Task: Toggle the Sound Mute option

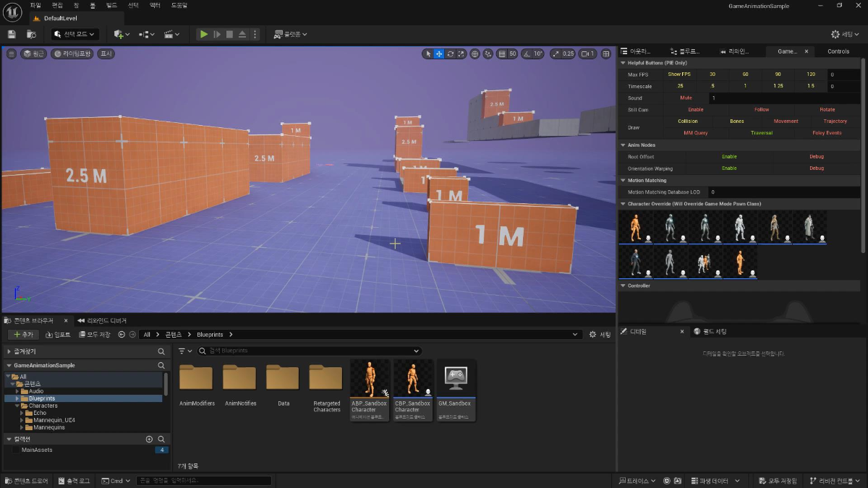Action: coord(686,98)
